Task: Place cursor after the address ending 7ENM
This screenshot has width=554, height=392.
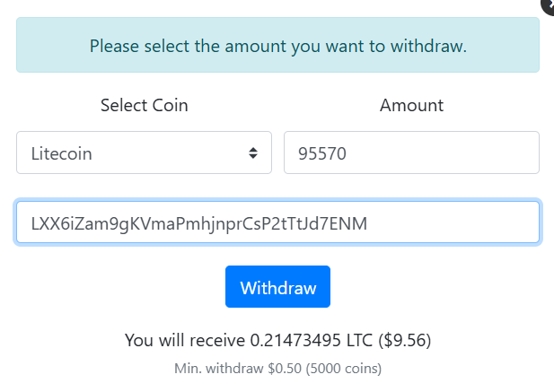Action: pos(369,223)
